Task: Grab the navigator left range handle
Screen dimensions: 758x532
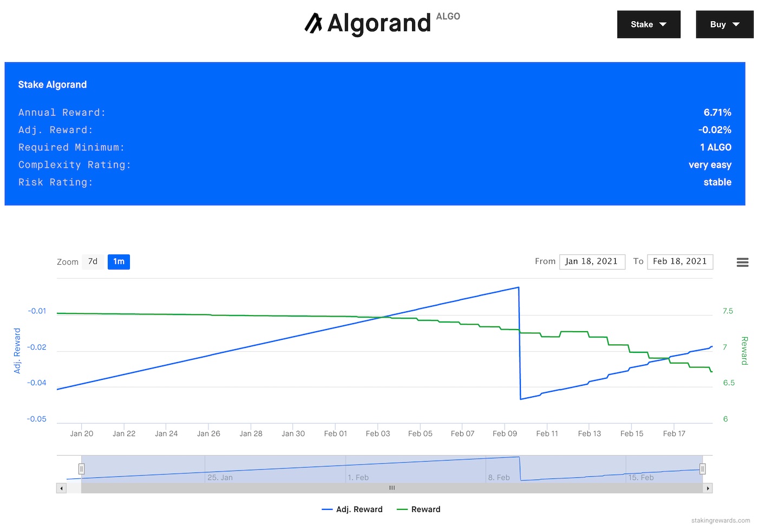Action: [x=81, y=469]
